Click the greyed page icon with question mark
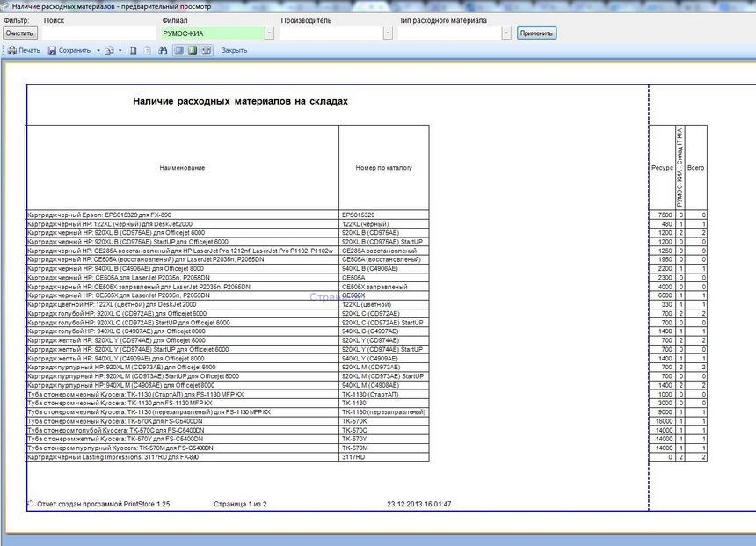The image size is (756, 546). 147,50
